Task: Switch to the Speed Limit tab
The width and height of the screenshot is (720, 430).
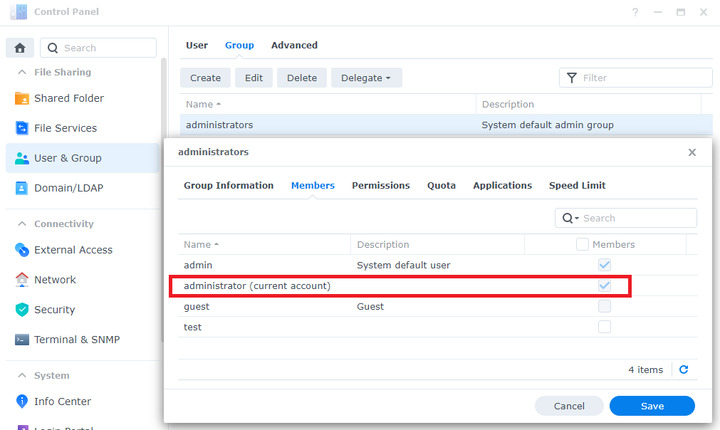Action: pos(577,186)
